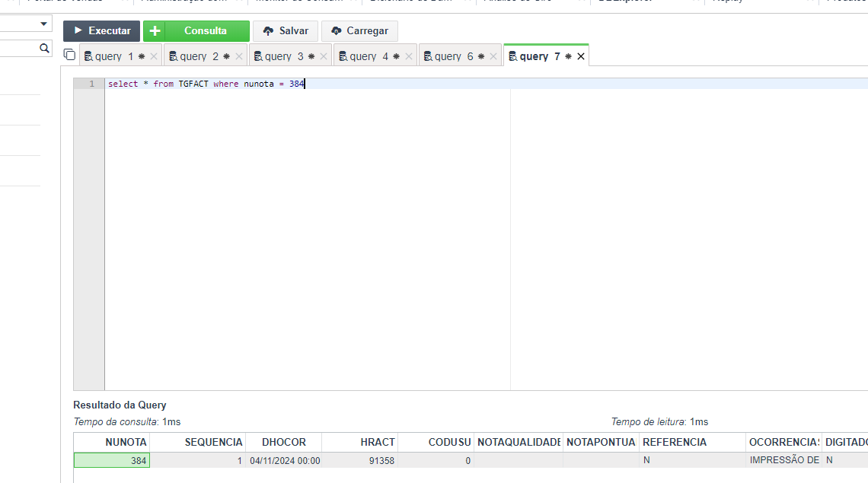The height and width of the screenshot is (483, 868).
Task: Close the query 7 tab
Action: (x=581, y=56)
